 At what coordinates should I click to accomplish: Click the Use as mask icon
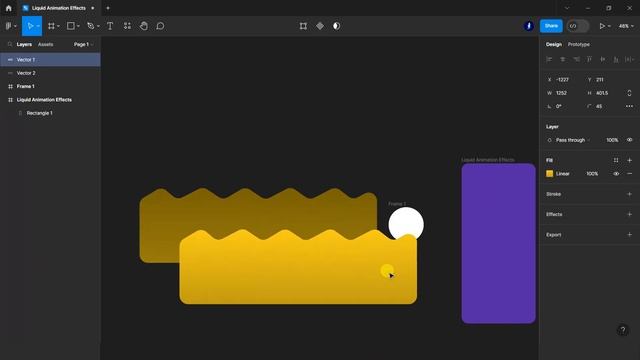336,26
